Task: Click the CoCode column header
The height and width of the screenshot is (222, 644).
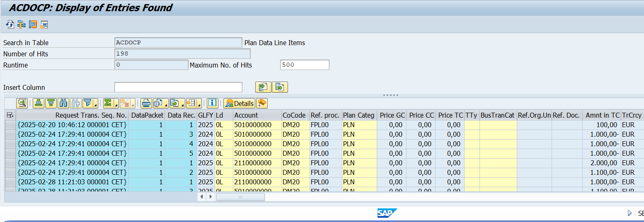Action: coord(295,115)
